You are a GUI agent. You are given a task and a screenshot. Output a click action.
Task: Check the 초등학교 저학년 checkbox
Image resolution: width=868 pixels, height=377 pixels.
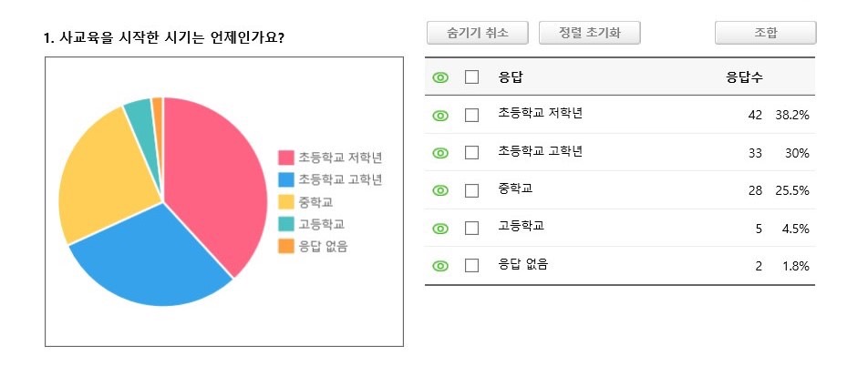point(471,115)
